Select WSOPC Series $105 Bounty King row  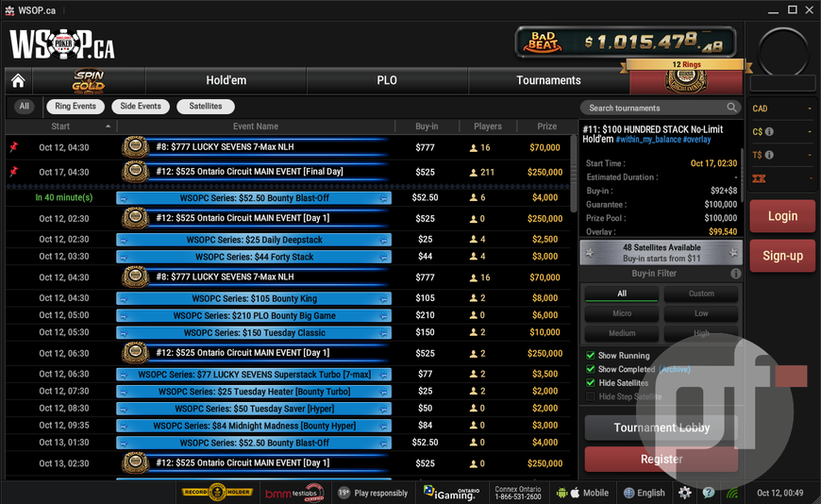tap(288, 298)
